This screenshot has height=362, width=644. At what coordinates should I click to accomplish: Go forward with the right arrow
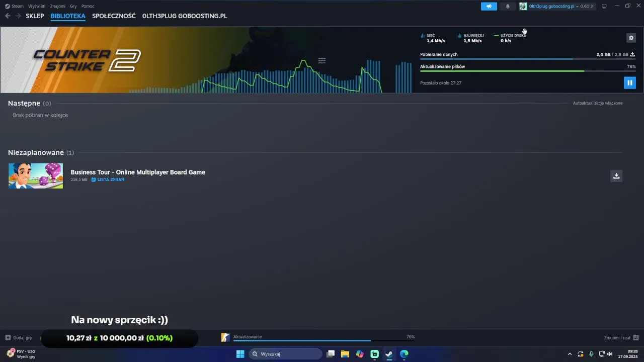coord(18,16)
